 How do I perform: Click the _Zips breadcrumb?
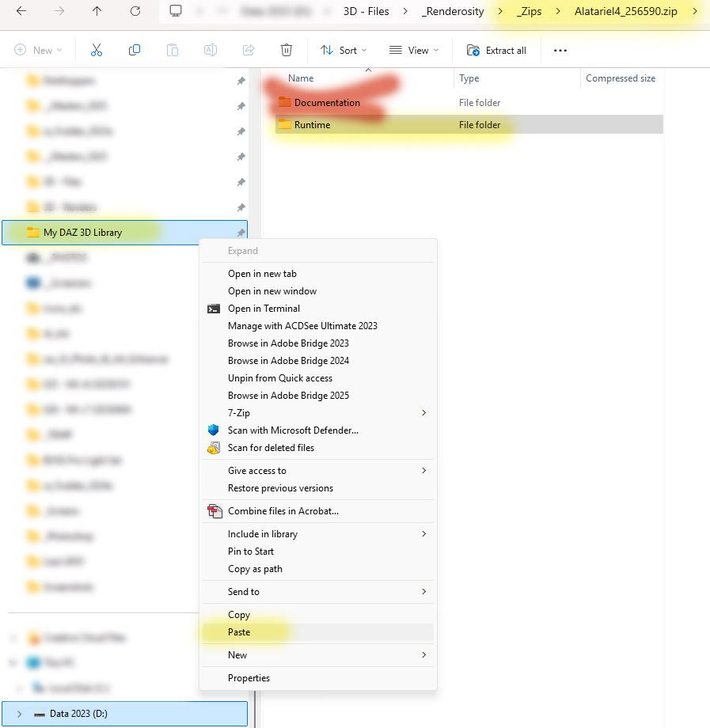[529, 11]
